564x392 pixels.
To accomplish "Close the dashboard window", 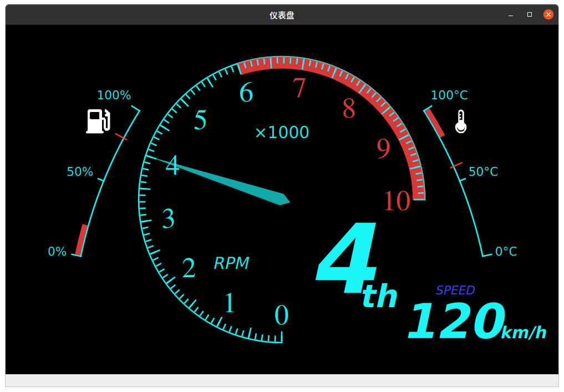I will tap(548, 14).
